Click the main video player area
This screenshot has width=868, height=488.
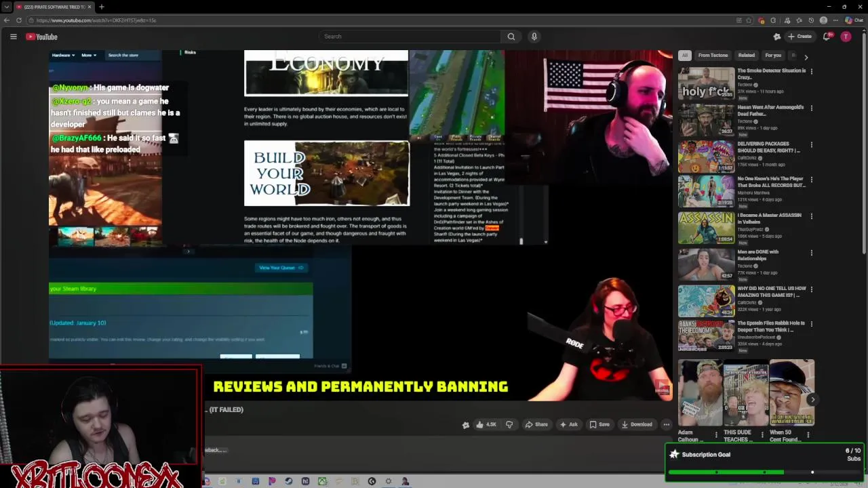pos(360,225)
